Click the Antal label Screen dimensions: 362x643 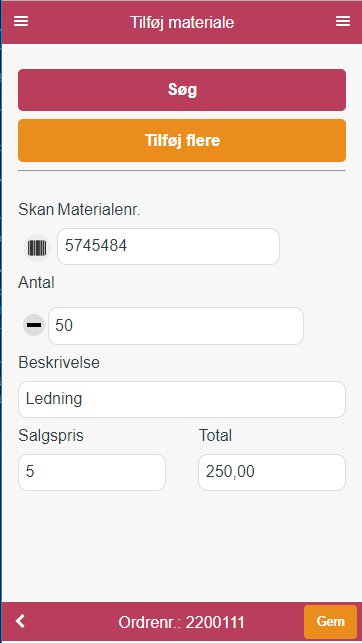click(x=36, y=283)
